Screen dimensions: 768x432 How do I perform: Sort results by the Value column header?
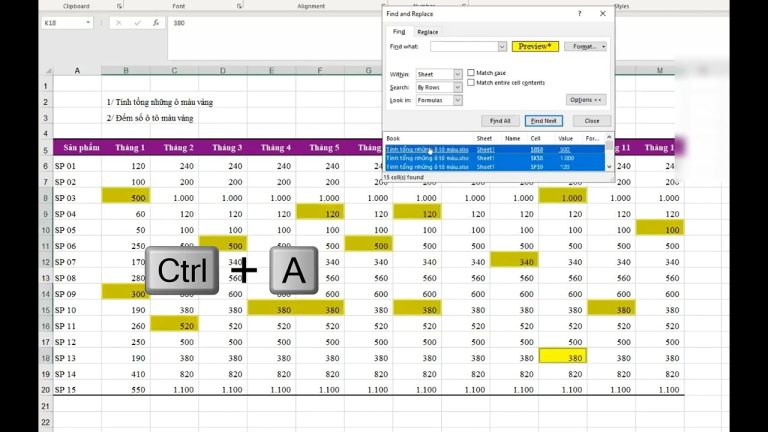point(568,139)
